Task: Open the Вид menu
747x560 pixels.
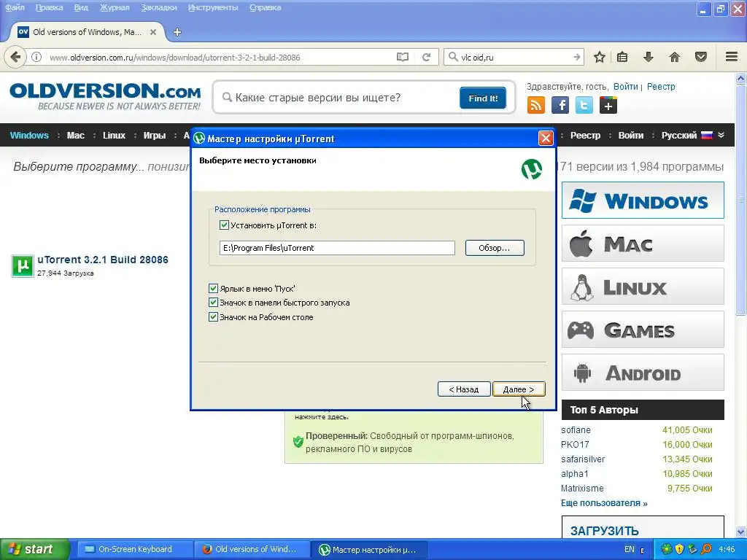Action: (81, 7)
